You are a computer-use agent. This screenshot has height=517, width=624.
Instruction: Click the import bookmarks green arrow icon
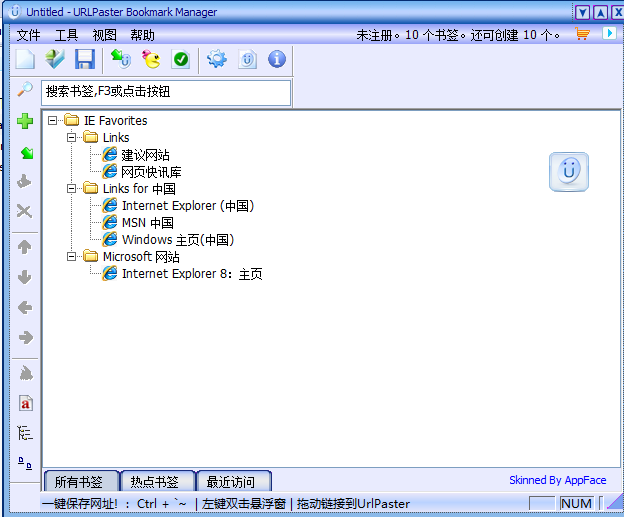click(121, 60)
